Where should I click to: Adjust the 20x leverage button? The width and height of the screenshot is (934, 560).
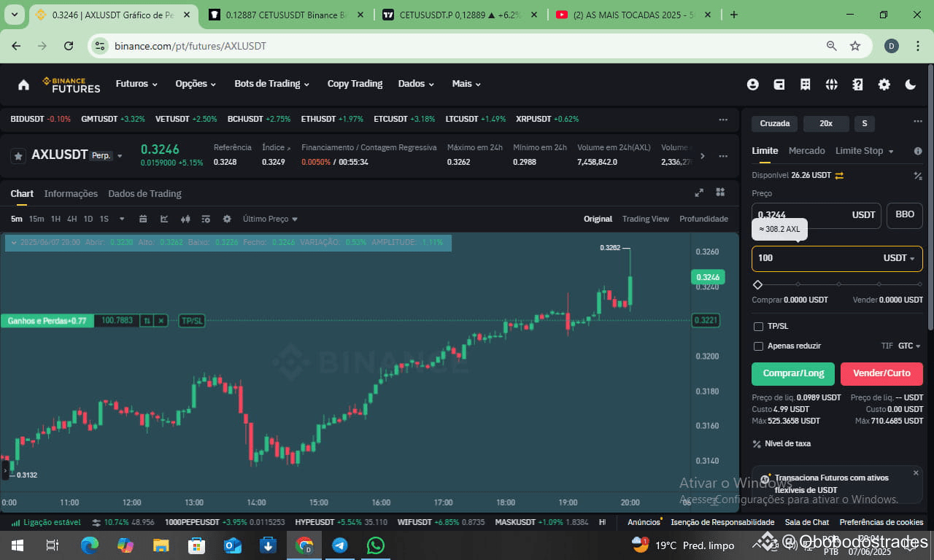tap(826, 123)
